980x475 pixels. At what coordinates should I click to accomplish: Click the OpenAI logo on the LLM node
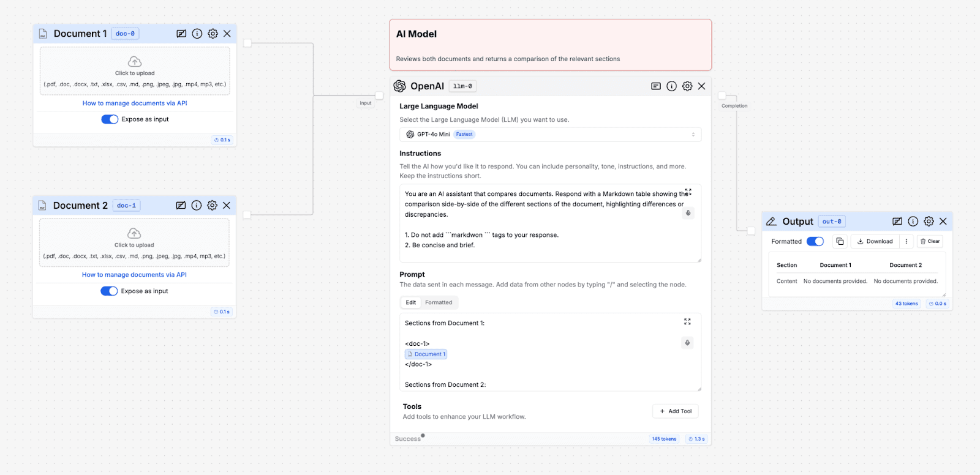point(400,86)
